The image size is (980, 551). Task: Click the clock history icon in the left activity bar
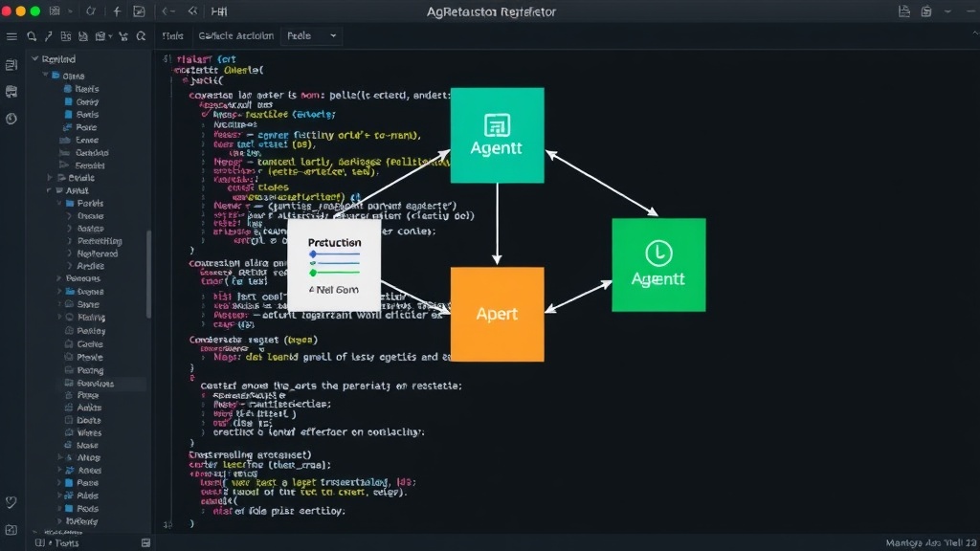[11, 119]
